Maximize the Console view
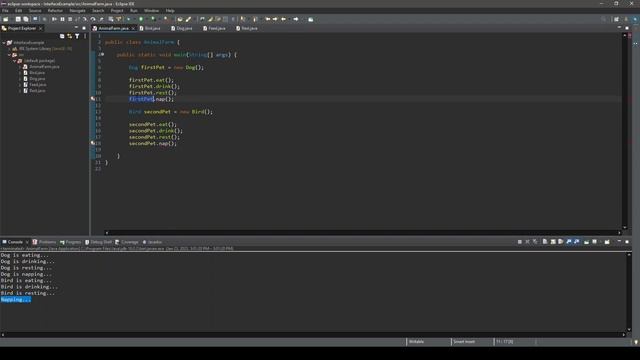Image resolution: width=640 pixels, height=360 pixels. pos(627,242)
